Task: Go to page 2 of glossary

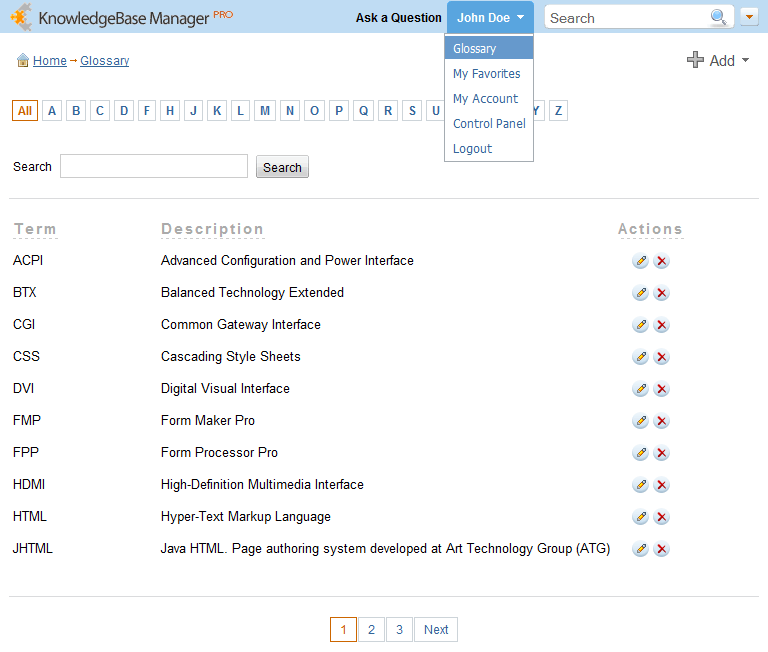Action: click(371, 629)
